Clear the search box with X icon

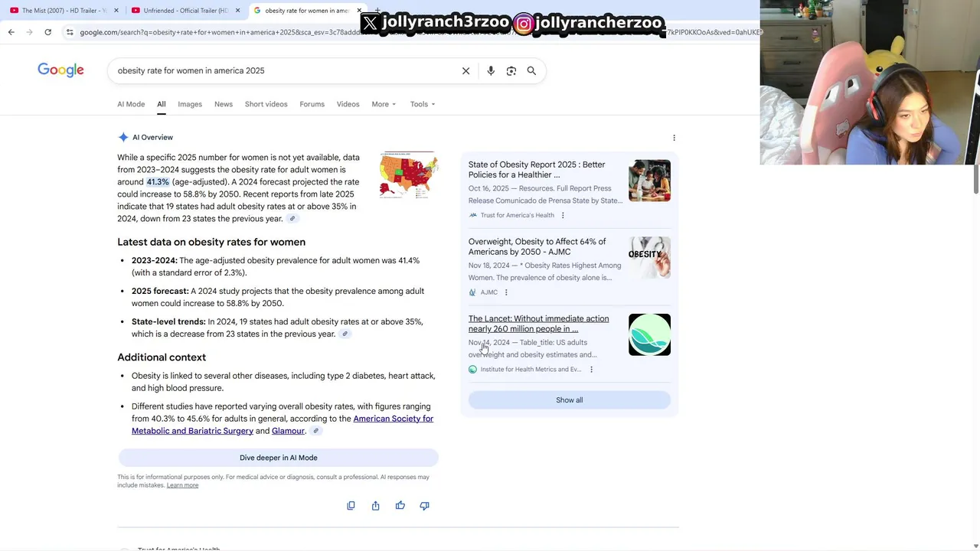465,70
